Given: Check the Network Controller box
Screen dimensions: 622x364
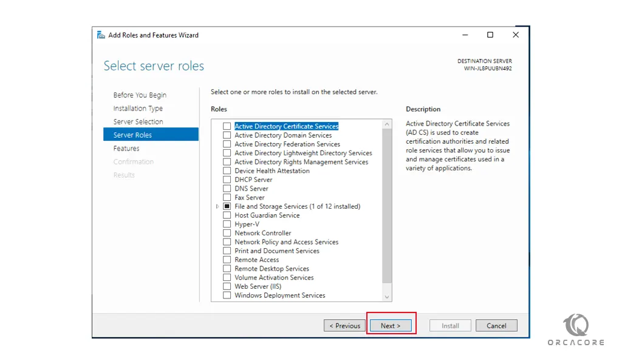Looking at the screenshot, I should pos(227,233).
